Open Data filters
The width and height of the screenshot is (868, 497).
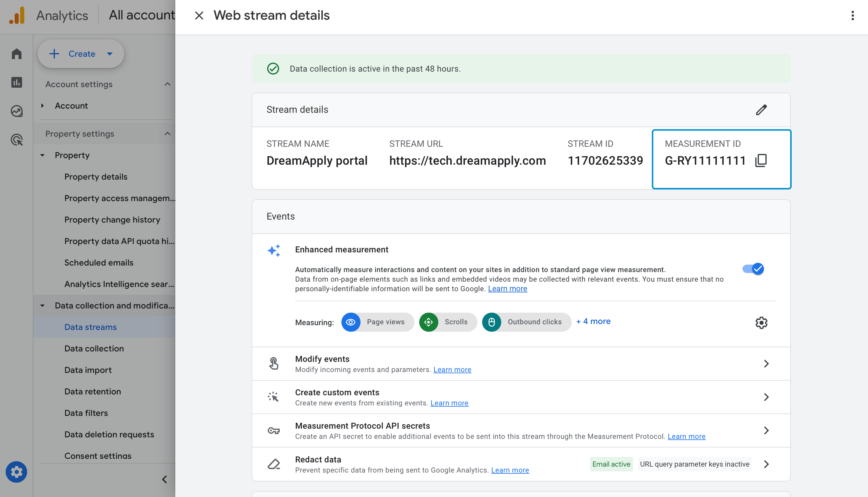tap(86, 413)
